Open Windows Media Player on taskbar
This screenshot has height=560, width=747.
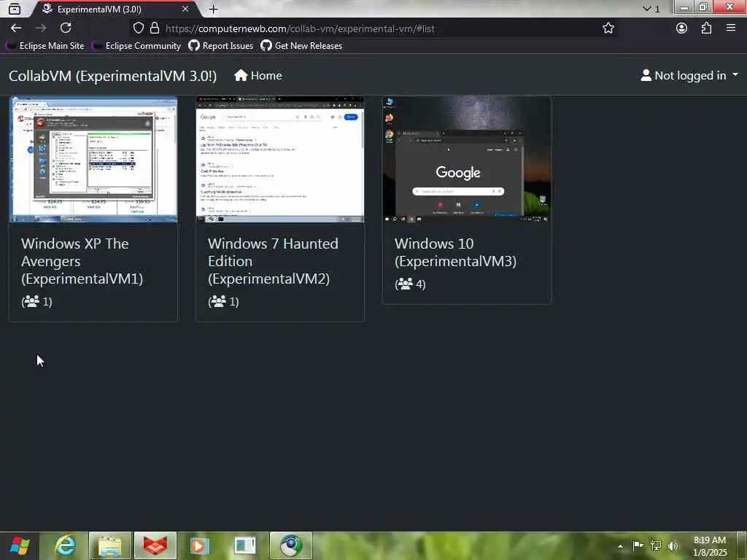pos(200,545)
